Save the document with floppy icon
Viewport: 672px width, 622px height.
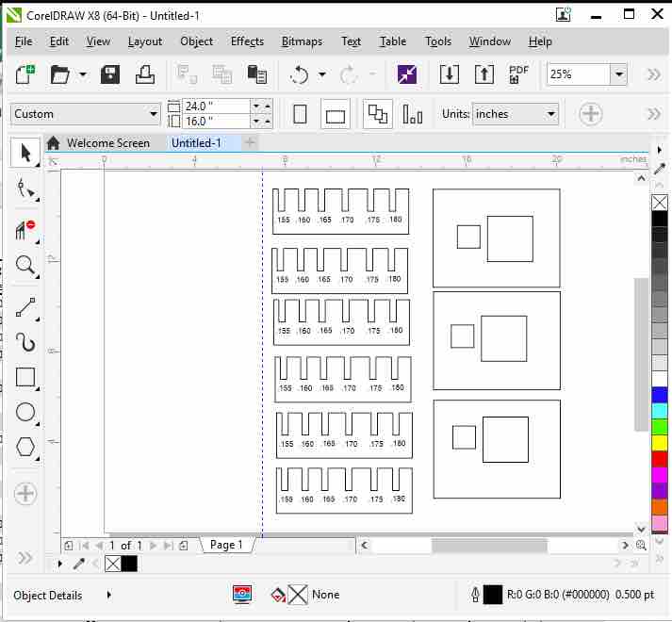[110, 74]
